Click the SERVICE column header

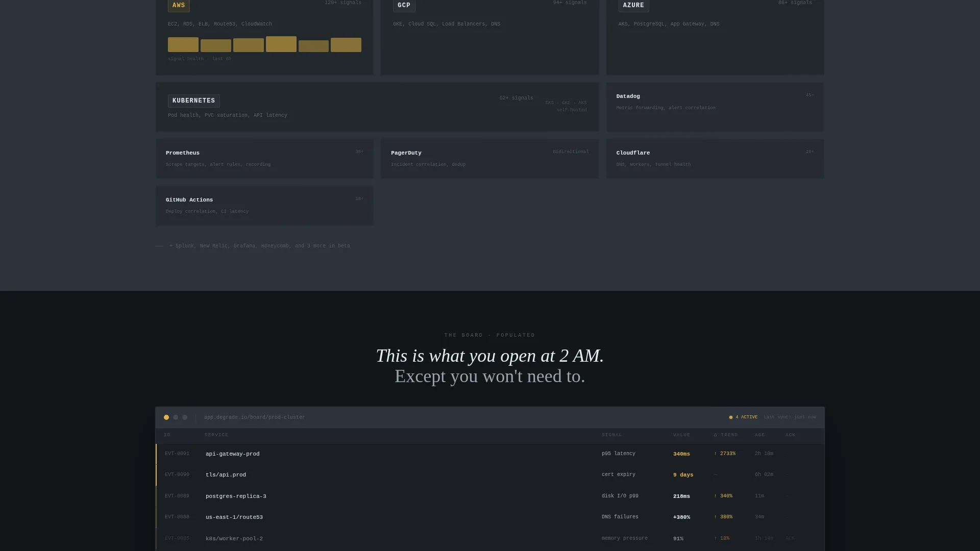216,435
